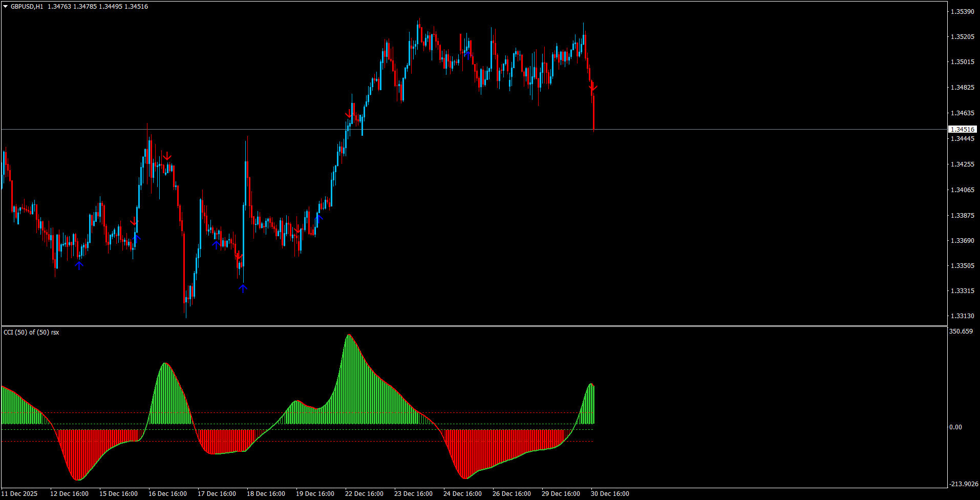This screenshot has height=500, width=980.
Task: Select the red down arrow near the 1.34635 level
Action: tap(349, 113)
